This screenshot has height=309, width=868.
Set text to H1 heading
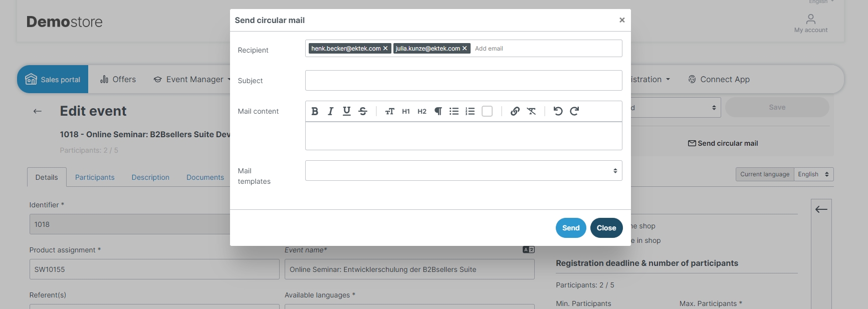pos(406,111)
